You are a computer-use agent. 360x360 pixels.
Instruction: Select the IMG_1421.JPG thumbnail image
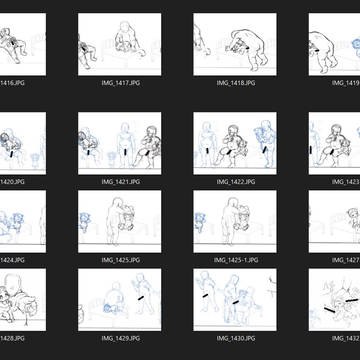(119, 143)
